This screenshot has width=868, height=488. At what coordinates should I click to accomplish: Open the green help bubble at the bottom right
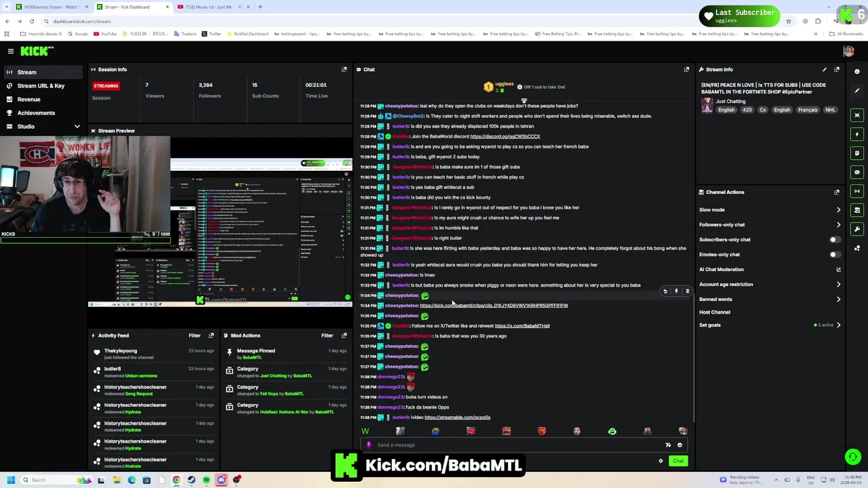(x=852, y=457)
